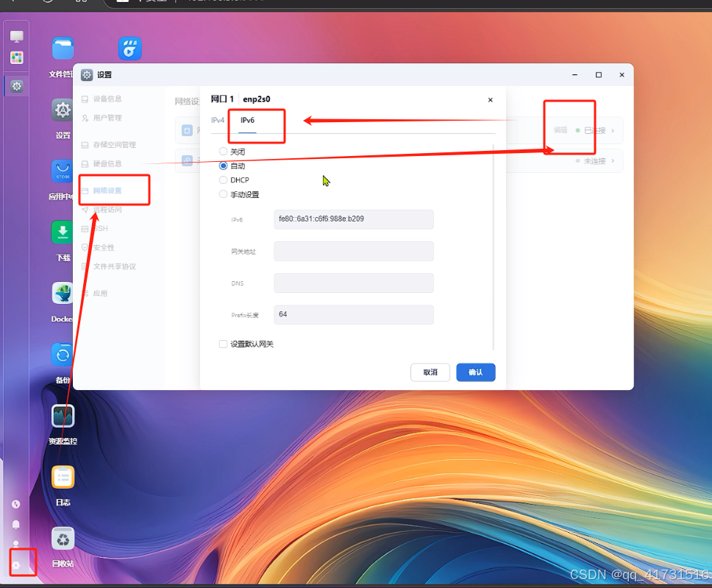Click the colorful app grid dock icon
Viewport: 712px width, 588px height.
(17, 57)
